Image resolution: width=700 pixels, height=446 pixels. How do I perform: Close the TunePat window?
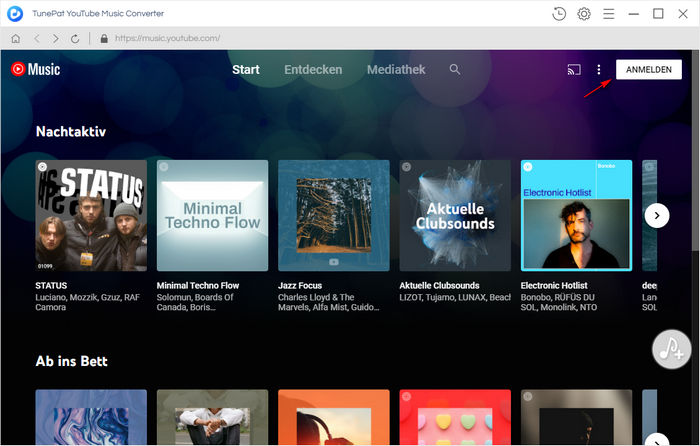(683, 14)
